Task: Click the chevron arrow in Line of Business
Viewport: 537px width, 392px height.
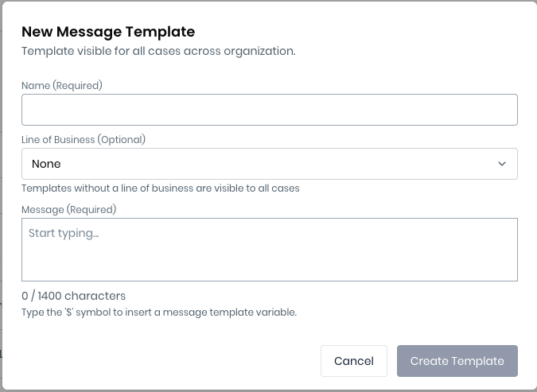Action: coord(502,164)
